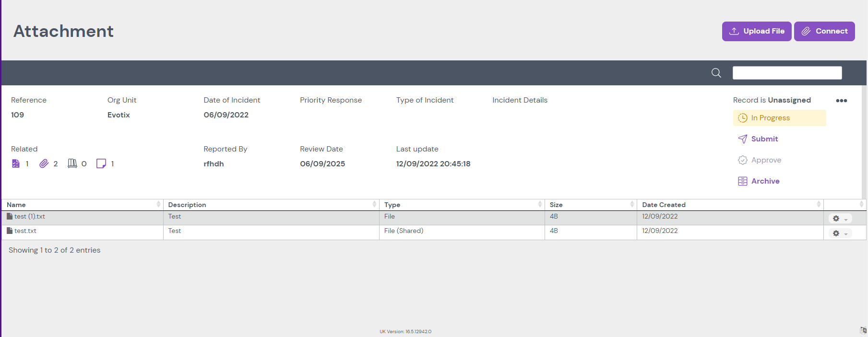Select the Archive workflow action
The height and width of the screenshot is (337, 868).
765,181
